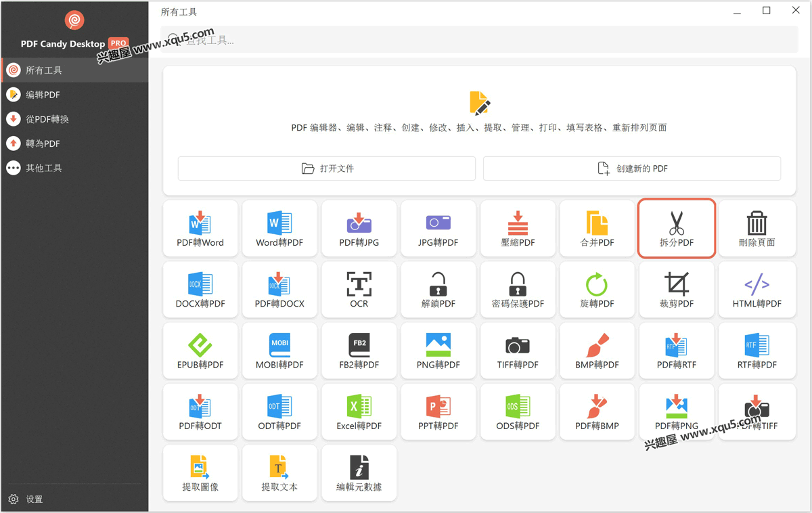Open the PDF轉Word tool
This screenshot has width=812, height=513.
(200, 229)
